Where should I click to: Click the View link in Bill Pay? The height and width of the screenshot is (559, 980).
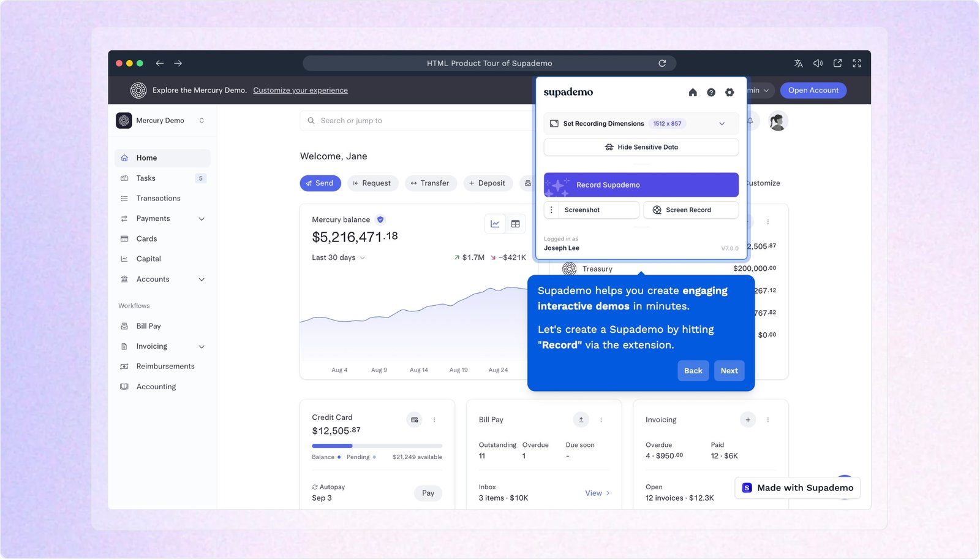click(x=597, y=493)
